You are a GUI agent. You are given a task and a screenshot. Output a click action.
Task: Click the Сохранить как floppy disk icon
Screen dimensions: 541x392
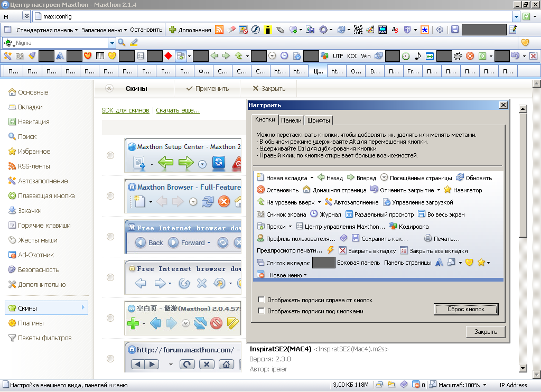pos(356,238)
